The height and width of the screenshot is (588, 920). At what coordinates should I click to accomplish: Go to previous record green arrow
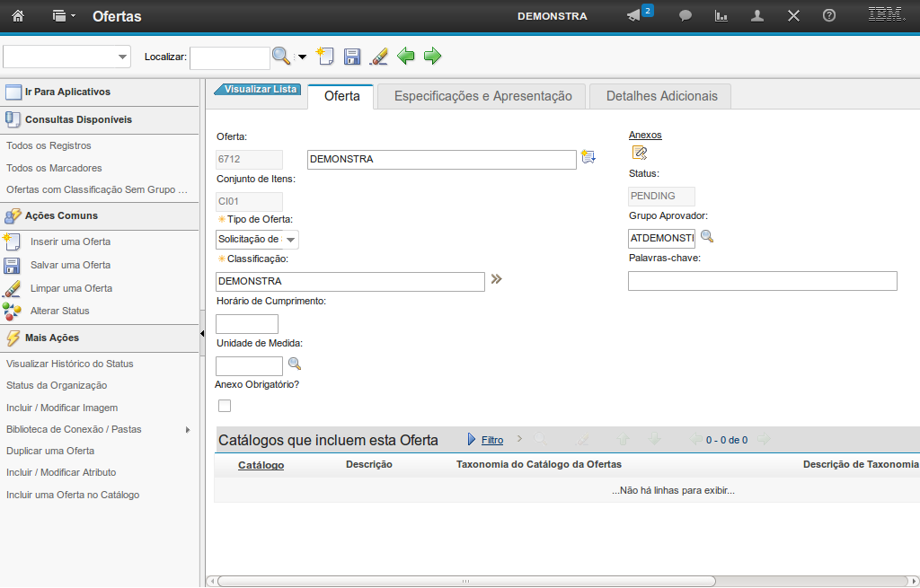point(406,57)
